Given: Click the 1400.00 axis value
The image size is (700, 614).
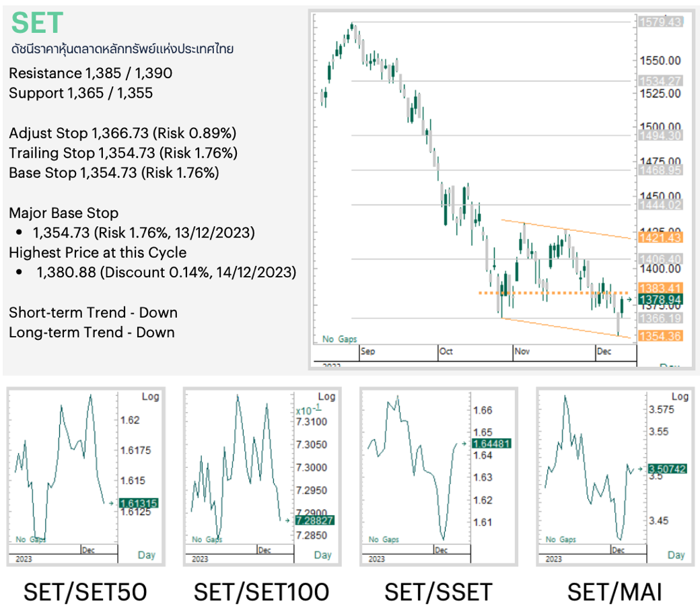Looking at the screenshot, I should pos(660,269).
